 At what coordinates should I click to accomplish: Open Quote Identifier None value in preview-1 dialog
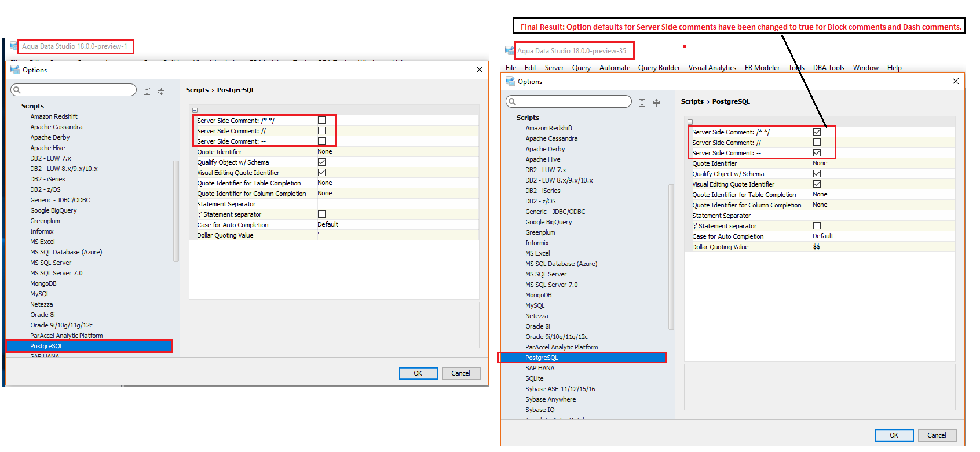[398, 152]
